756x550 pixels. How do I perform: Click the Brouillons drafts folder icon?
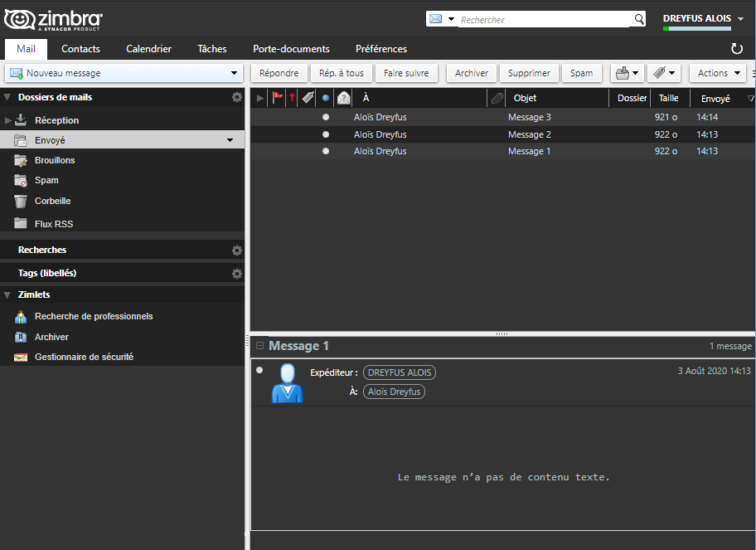(x=21, y=160)
